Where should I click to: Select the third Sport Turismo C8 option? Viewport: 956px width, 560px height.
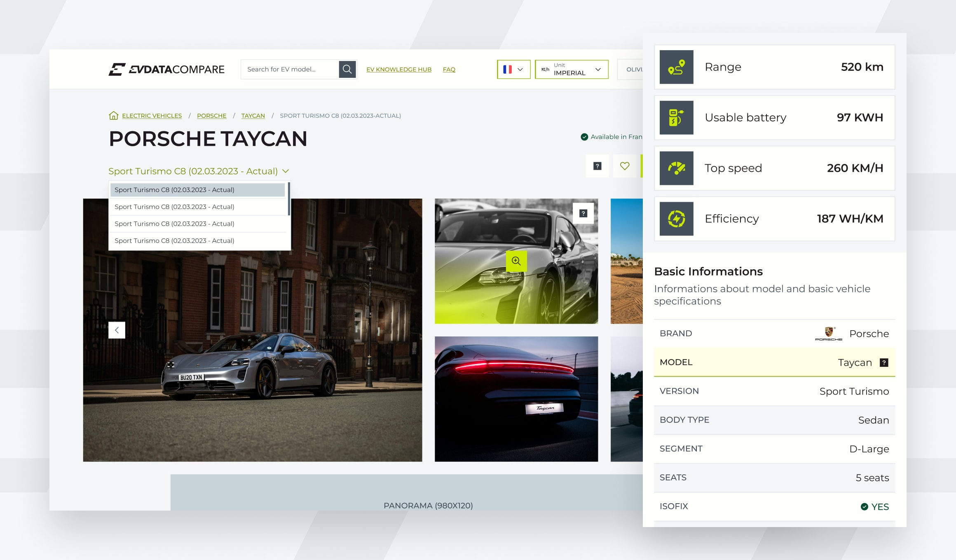(x=197, y=224)
